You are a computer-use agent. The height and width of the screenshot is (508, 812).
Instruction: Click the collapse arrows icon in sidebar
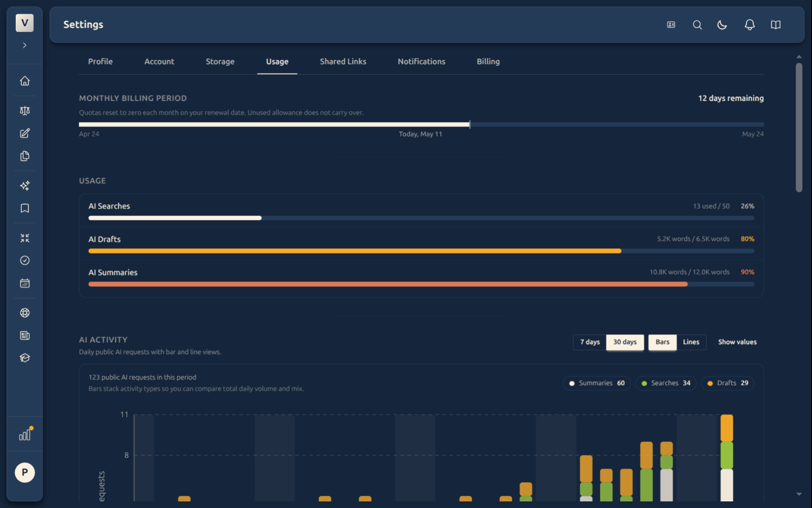click(24, 238)
